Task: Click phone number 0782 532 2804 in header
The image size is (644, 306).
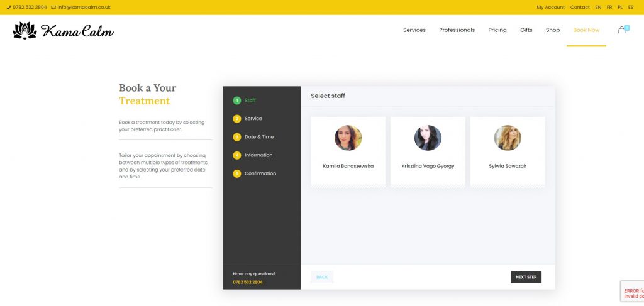Action: tap(30, 8)
